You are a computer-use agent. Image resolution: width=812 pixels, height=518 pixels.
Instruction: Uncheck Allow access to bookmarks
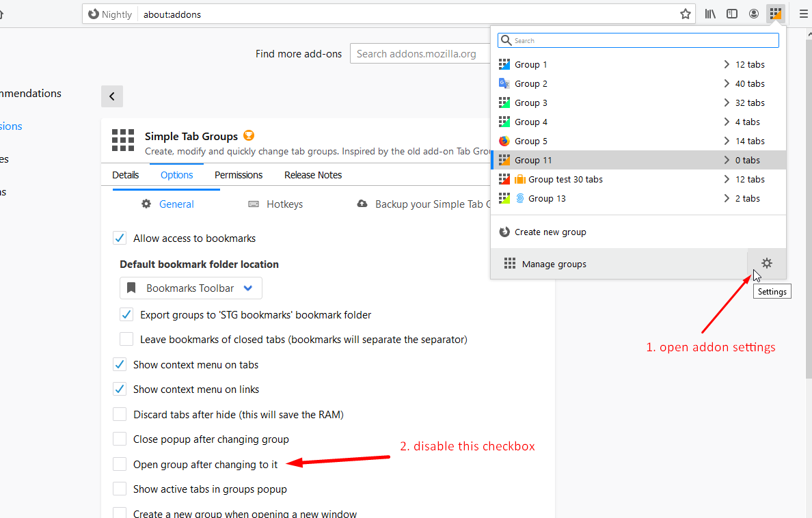[x=120, y=238]
